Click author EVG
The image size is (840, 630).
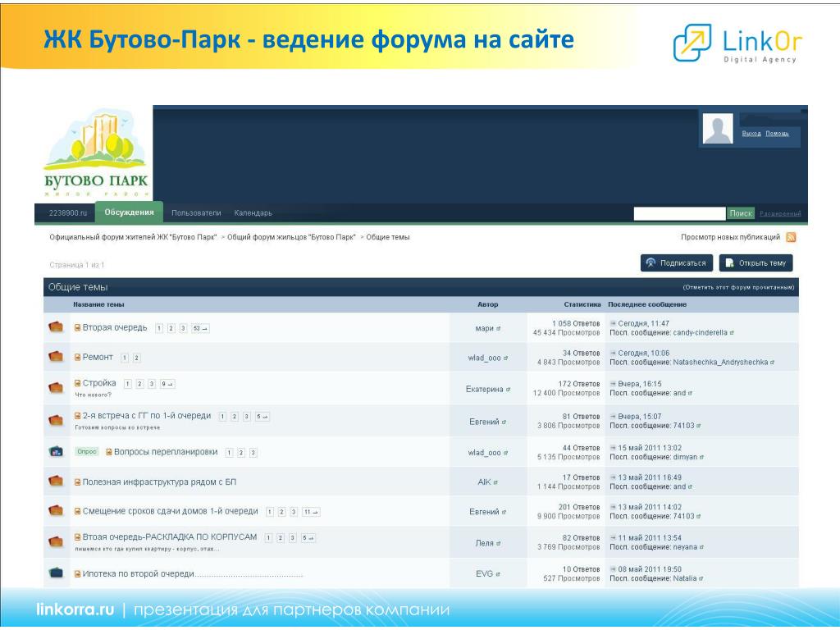[484, 573]
